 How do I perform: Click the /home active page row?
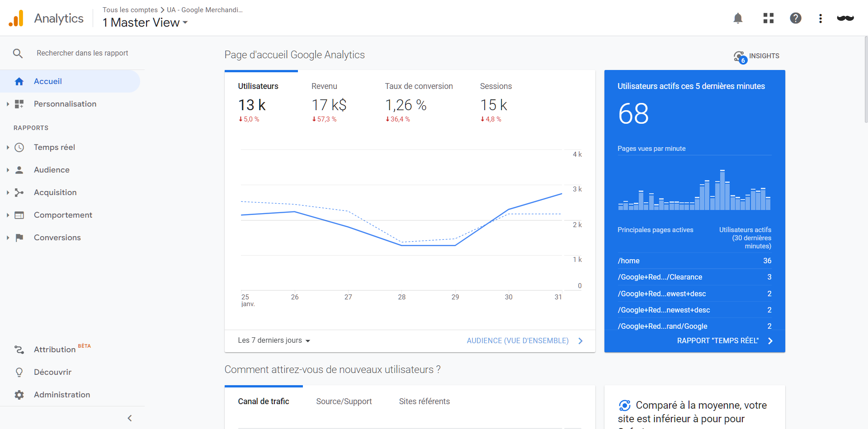pyautogui.click(x=694, y=261)
